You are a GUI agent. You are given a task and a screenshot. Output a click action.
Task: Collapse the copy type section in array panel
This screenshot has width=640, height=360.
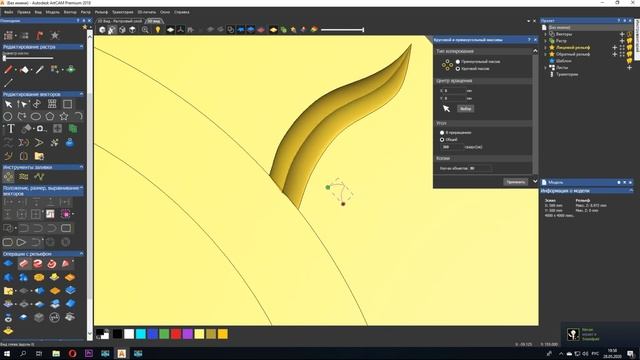pos(535,51)
